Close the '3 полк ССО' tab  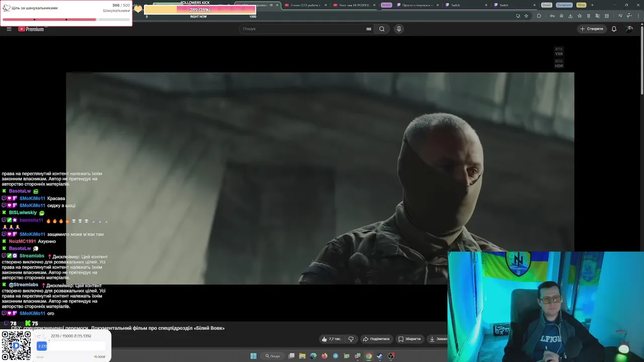(x=326, y=5)
